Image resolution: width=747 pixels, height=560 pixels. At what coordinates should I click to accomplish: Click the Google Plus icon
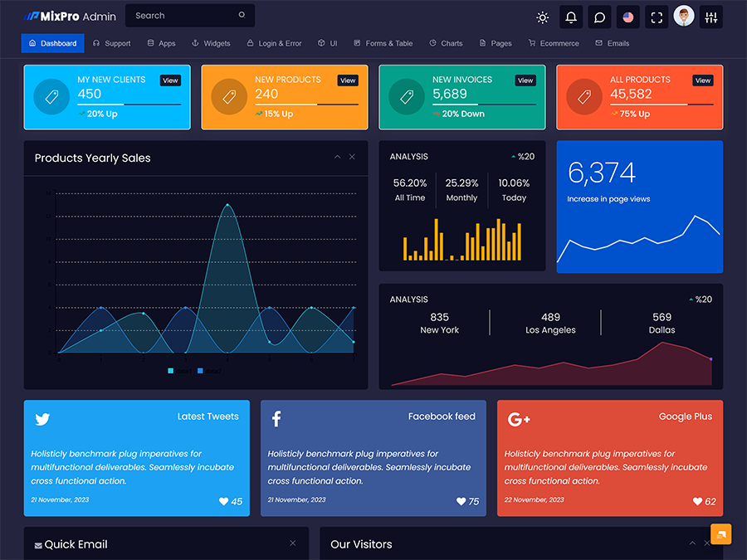[x=519, y=419]
